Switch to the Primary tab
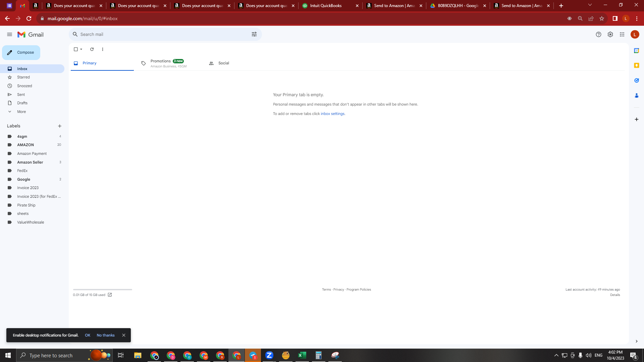Image resolution: width=644 pixels, height=362 pixels. click(102, 63)
